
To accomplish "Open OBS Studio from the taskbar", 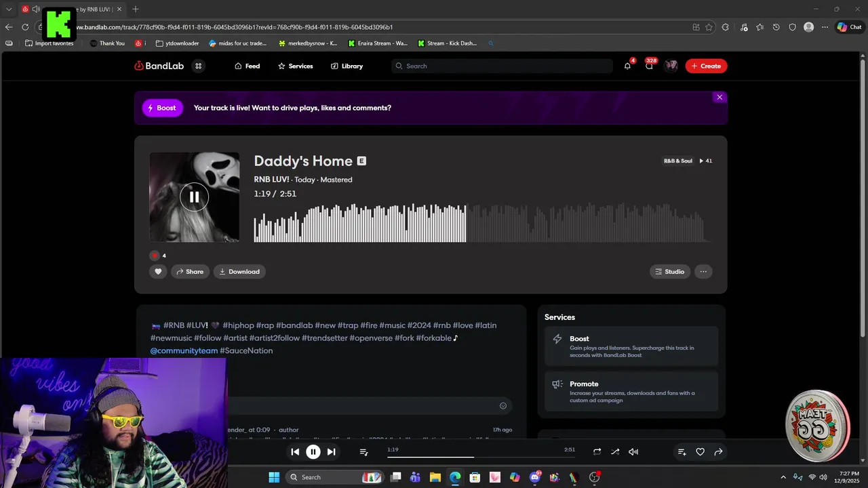I will coord(595,477).
